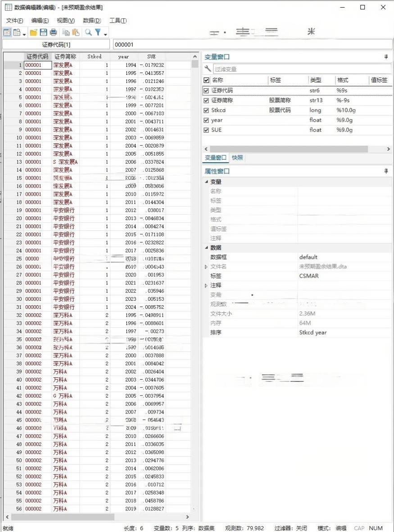This screenshot has height=532, width=394.
Task: Expand the 文件名 property row
Action: pyautogui.click(x=206, y=267)
